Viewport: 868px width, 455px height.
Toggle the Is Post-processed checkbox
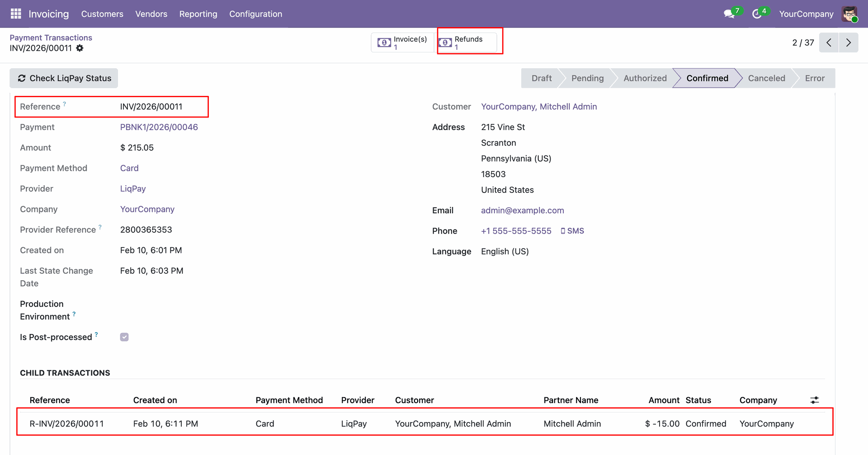pyautogui.click(x=124, y=337)
